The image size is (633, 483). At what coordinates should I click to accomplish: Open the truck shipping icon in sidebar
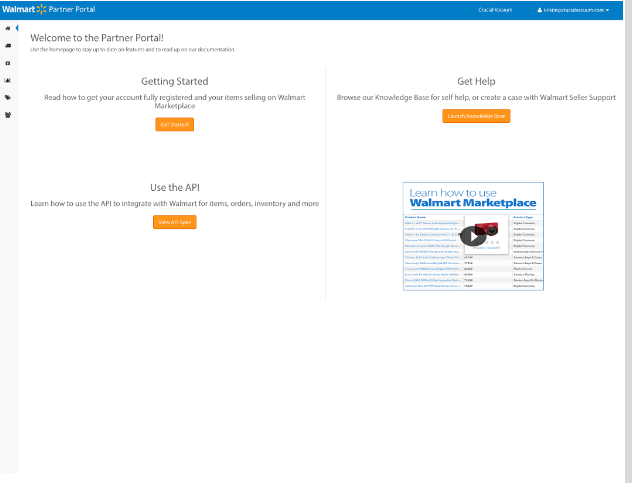click(x=8, y=46)
